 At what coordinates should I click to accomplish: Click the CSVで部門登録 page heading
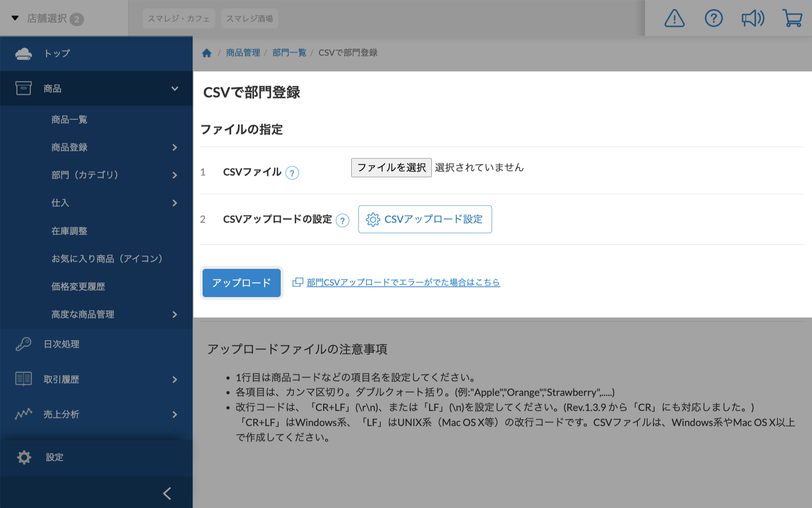(251, 92)
